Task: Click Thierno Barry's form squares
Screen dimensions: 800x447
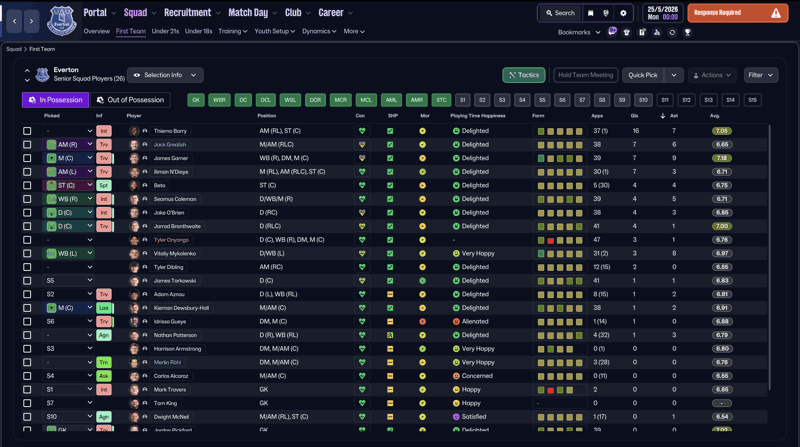Action: click(560, 131)
